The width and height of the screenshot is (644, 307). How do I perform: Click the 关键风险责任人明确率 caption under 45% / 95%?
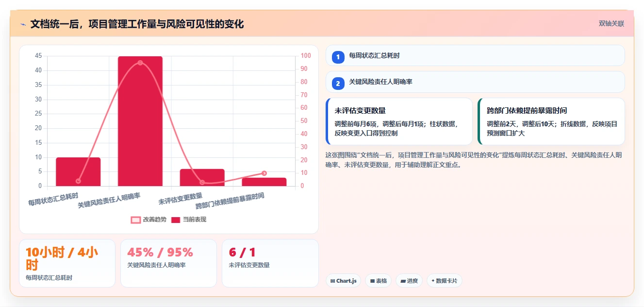click(x=156, y=265)
